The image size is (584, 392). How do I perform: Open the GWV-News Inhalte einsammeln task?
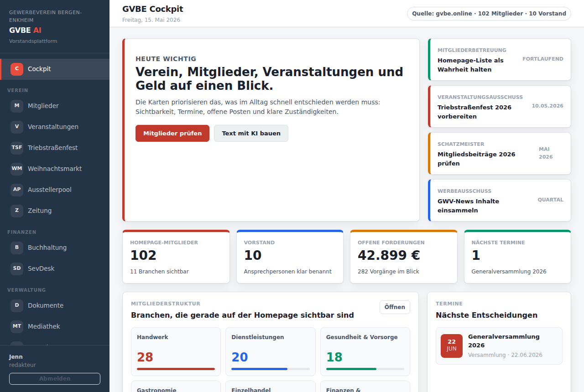click(x=500, y=201)
